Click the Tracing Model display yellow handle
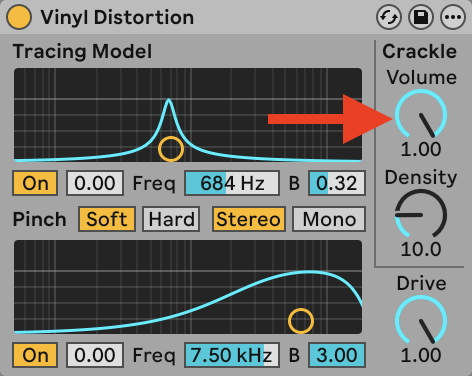Image resolution: width=472 pixels, height=376 pixels. 171,149
